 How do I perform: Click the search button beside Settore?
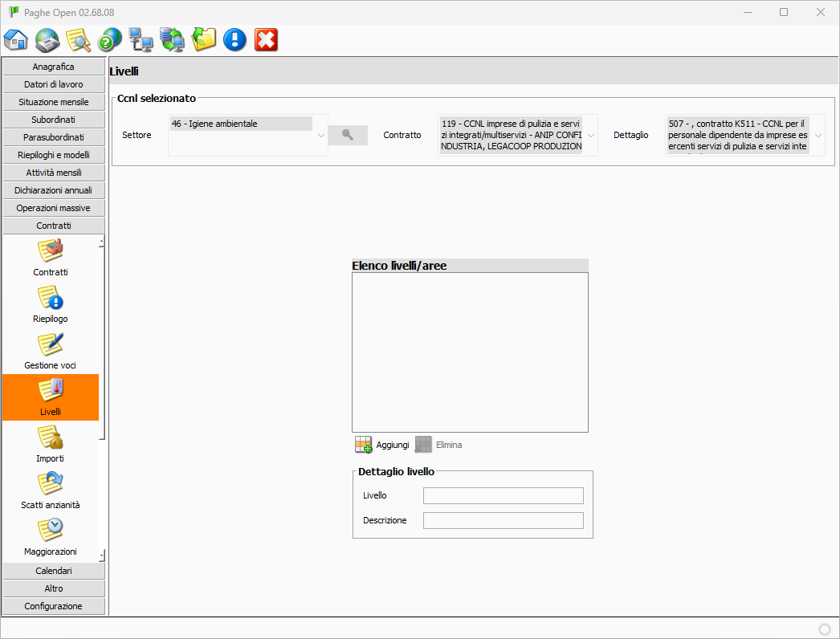pyautogui.click(x=348, y=135)
